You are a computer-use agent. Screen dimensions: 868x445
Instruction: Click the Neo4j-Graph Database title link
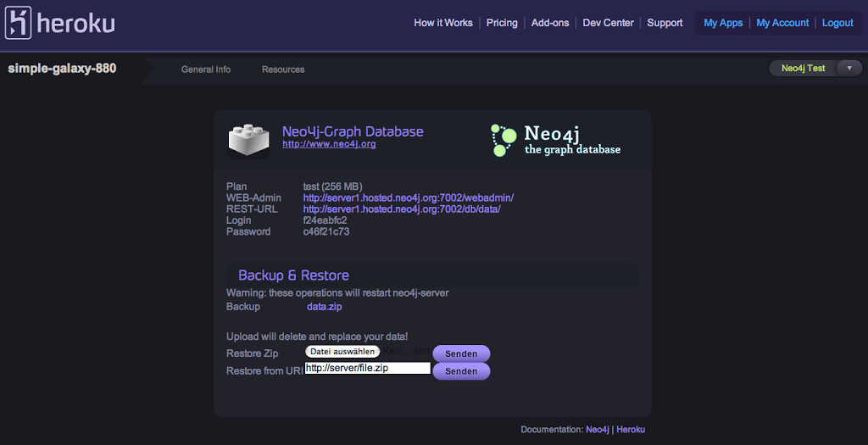click(353, 131)
